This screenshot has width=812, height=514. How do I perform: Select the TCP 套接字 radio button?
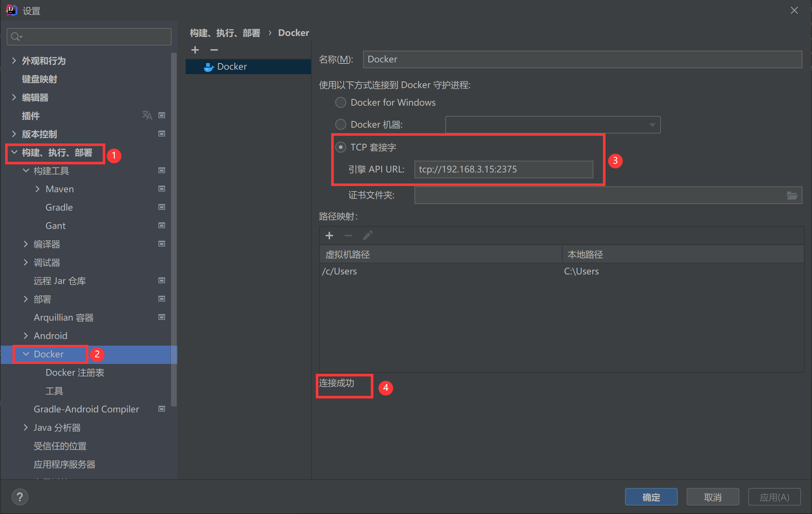pyautogui.click(x=341, y=147)
